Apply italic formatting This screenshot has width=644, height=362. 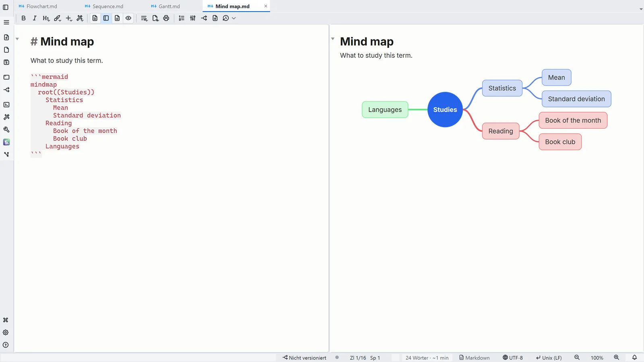tap(35, 18)
